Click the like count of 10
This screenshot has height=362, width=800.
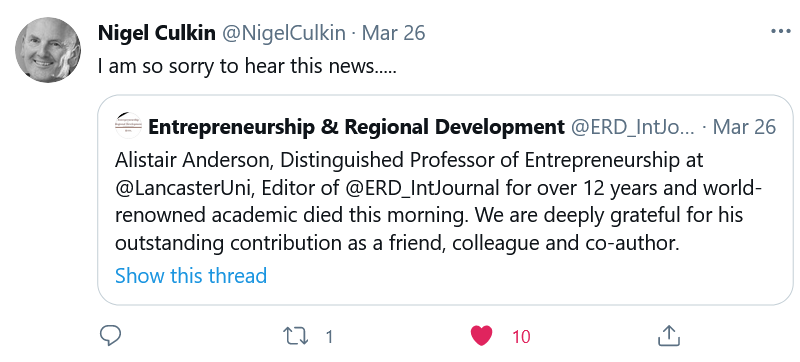[x=521, y=337]
